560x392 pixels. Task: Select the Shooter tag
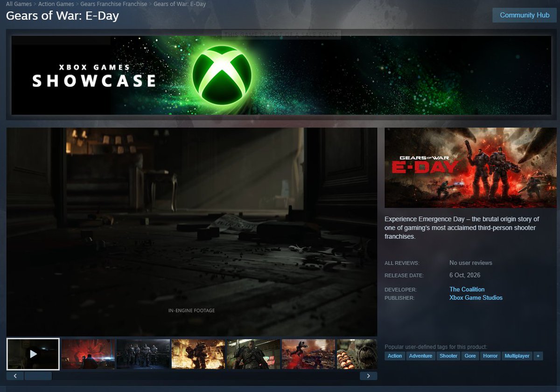point(448,356)
